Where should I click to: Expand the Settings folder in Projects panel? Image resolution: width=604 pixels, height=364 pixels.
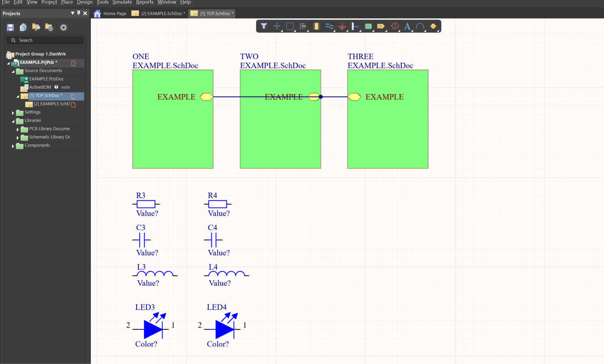(13, 112)
